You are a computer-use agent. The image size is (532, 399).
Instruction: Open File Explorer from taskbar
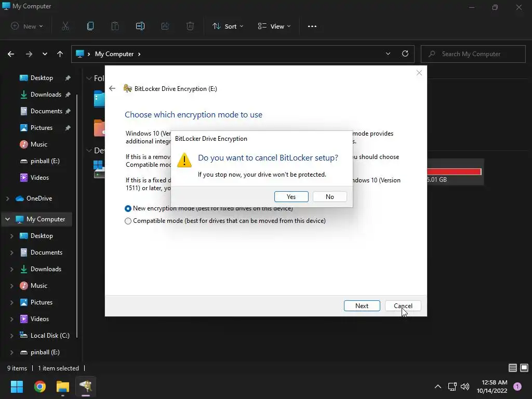point(63,387)
